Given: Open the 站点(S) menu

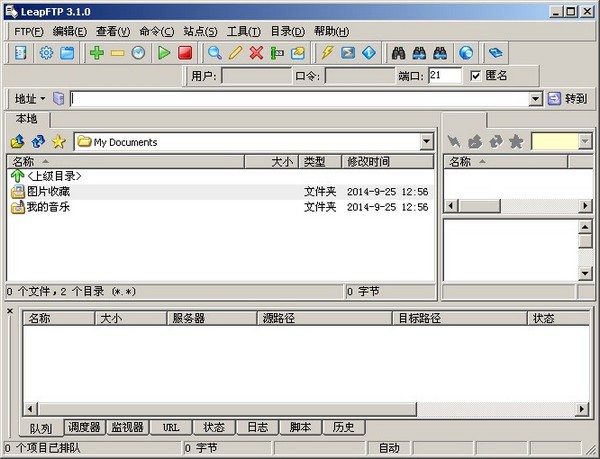Looking at the screenshot, I should pyautogui.click(x=200, y=31).
